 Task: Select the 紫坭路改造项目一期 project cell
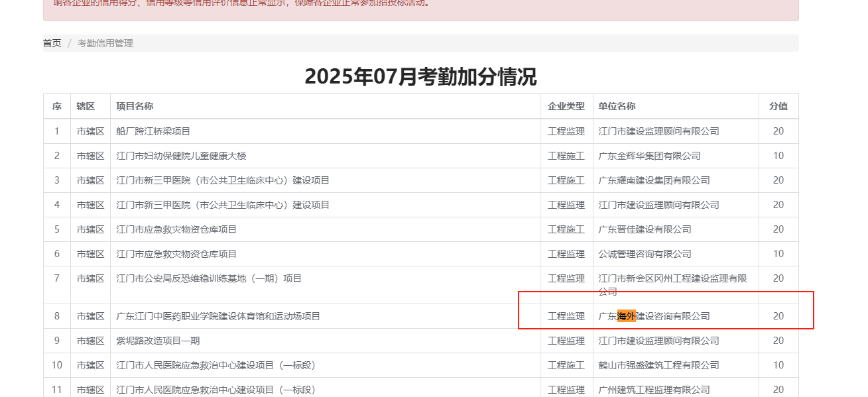158,341
